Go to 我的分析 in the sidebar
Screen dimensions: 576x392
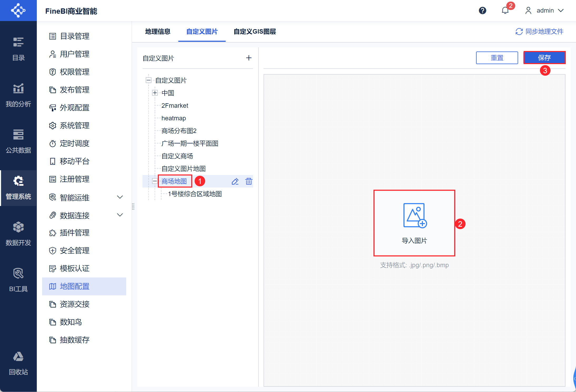(18, 95)
